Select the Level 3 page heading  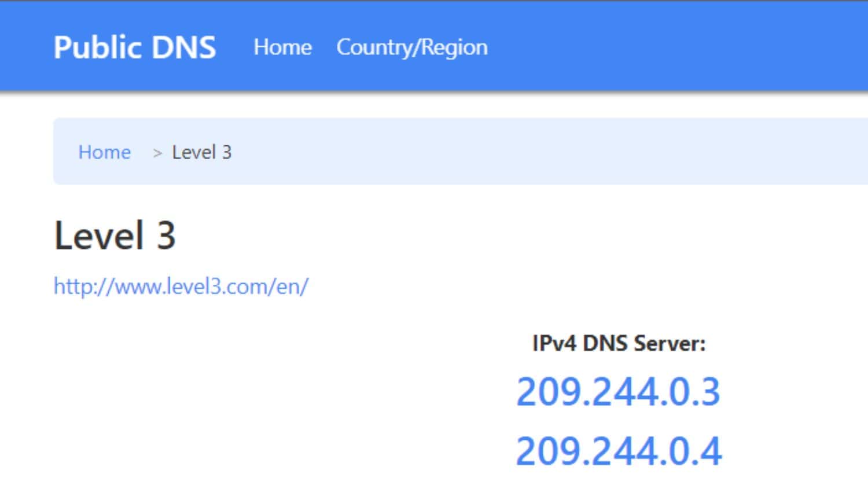tap(115, 235)
